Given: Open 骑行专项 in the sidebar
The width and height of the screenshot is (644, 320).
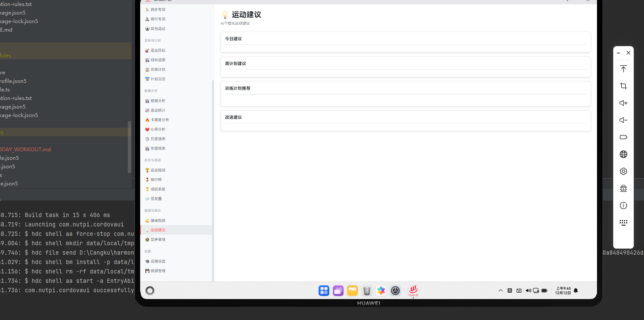Looking at the screenshot, I should click(x=176, y=19).
